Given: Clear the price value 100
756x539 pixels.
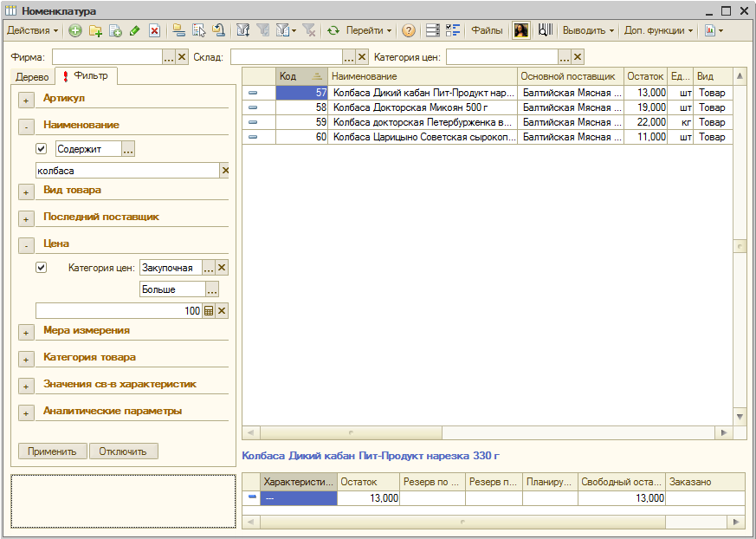Looking at the screenshot, I should [x=222, y=311].
